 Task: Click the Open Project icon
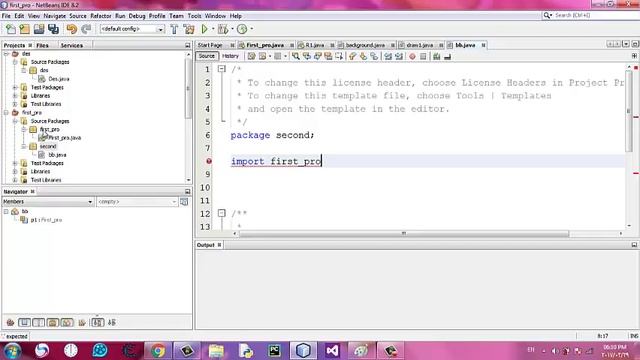(x=39, y=29)
